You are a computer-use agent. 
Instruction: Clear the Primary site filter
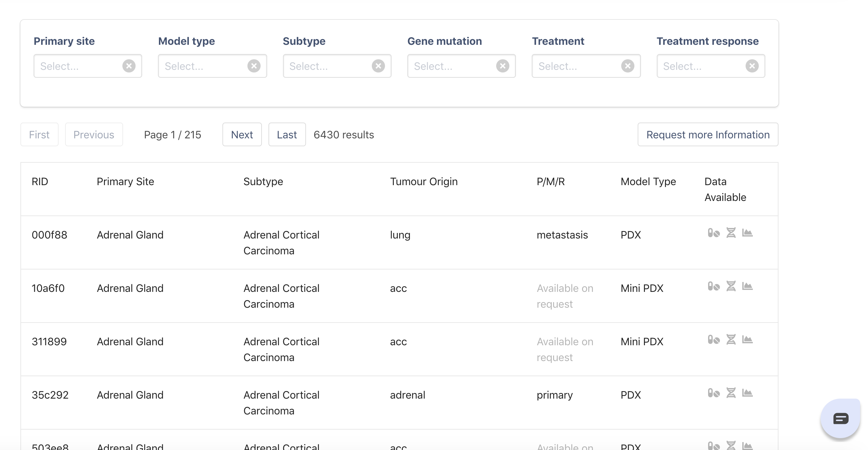click(129, 66)
